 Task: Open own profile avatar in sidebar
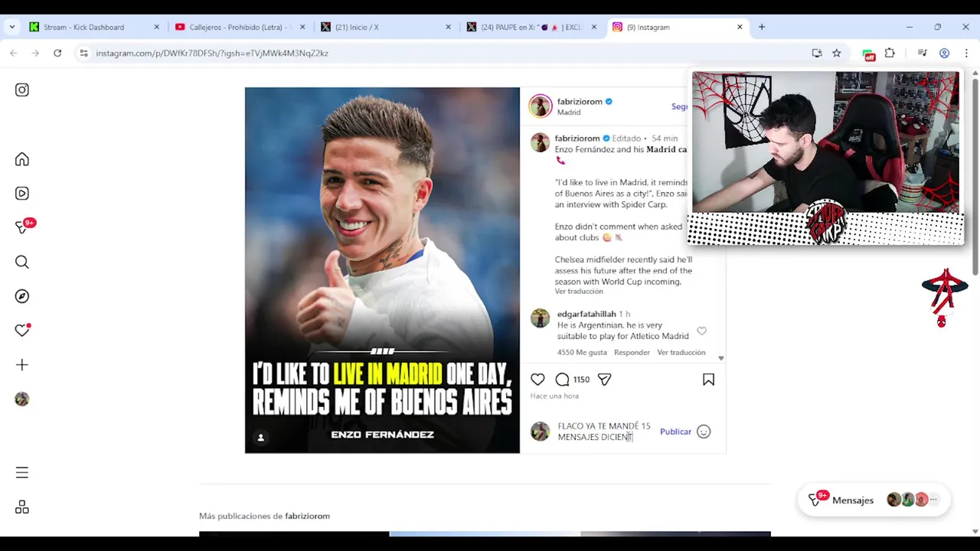click(x=21, y=399)
